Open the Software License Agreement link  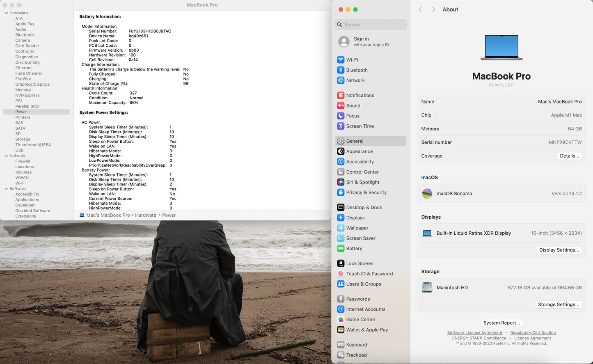click(475, 333)
